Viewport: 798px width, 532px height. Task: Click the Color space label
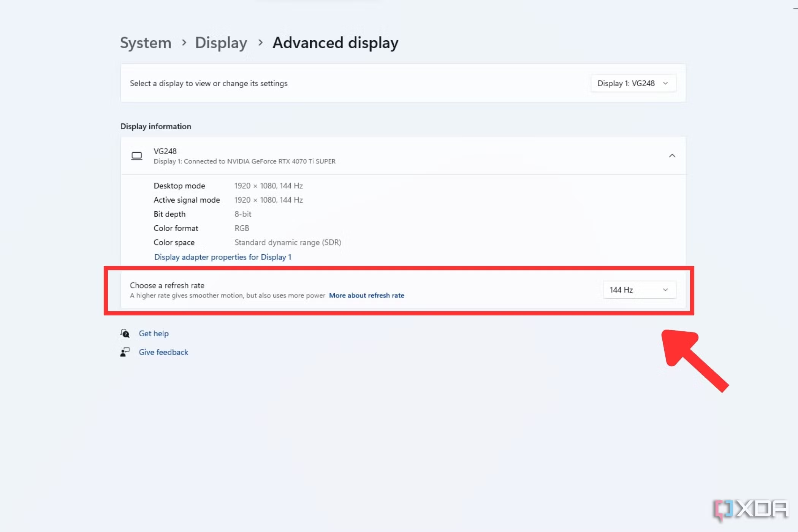174,242
